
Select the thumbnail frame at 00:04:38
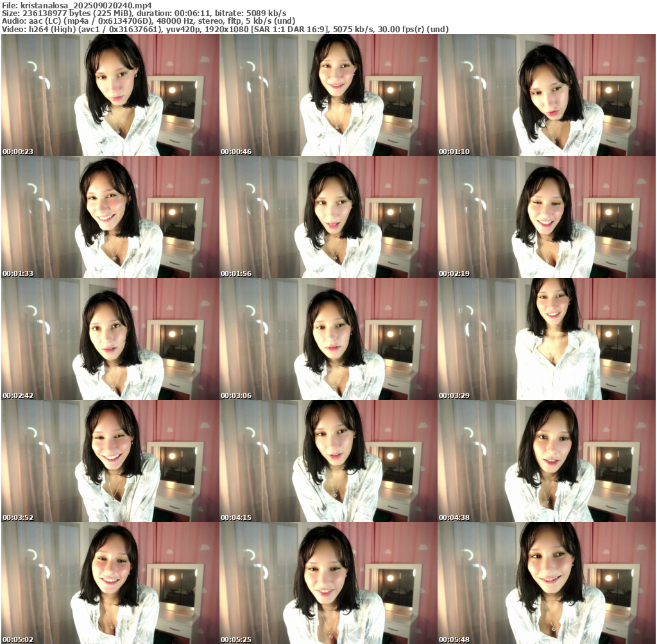coord(547,461)
